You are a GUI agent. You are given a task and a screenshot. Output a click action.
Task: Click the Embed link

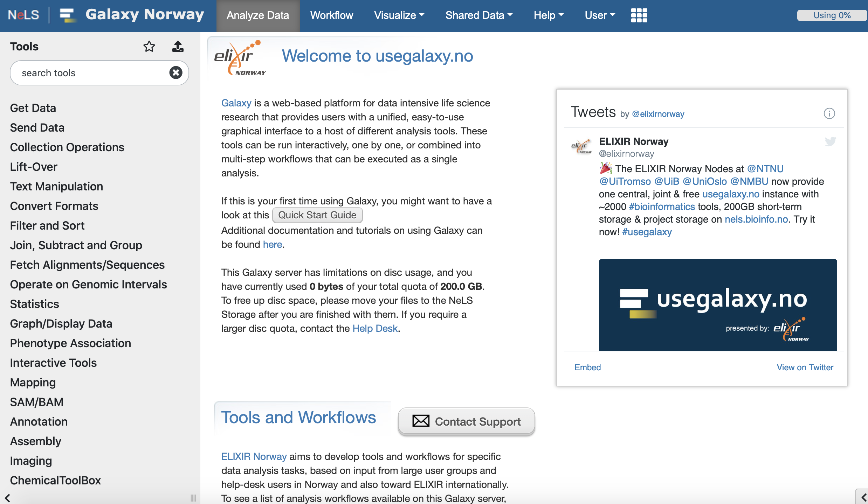point(587,367)
